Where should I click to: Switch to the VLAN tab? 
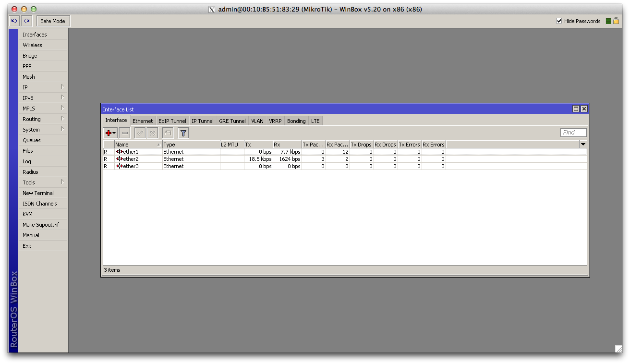pyautogui.click(x=257, y=121)
